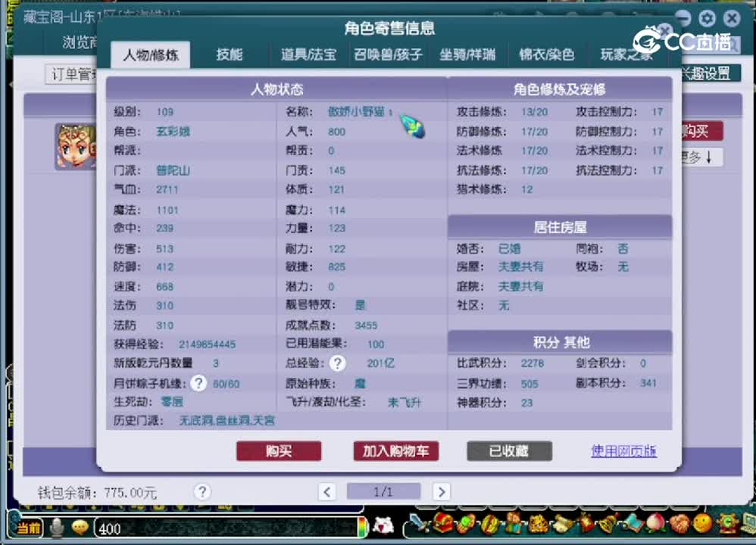Click the question mark beside 钱包余额

pos(201,492)
